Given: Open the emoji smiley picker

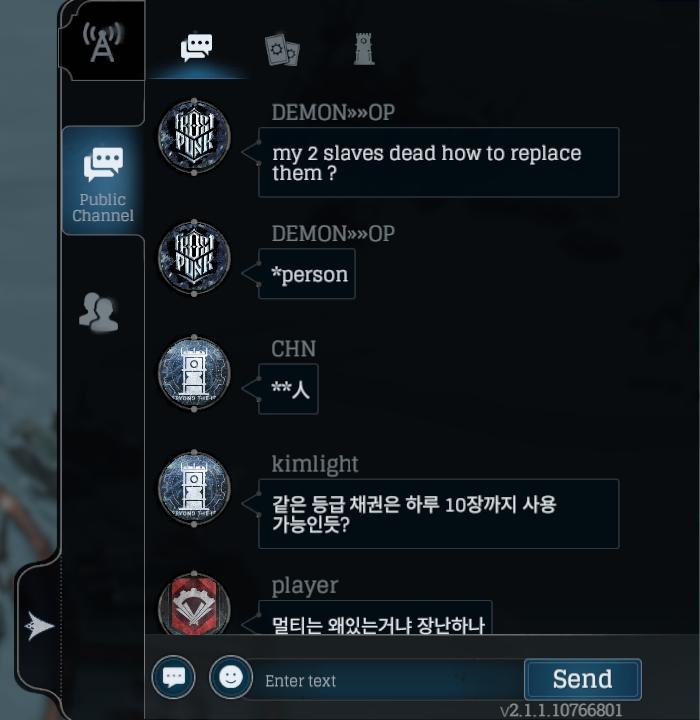Looking at the screenshot, I should pos(231,677).
